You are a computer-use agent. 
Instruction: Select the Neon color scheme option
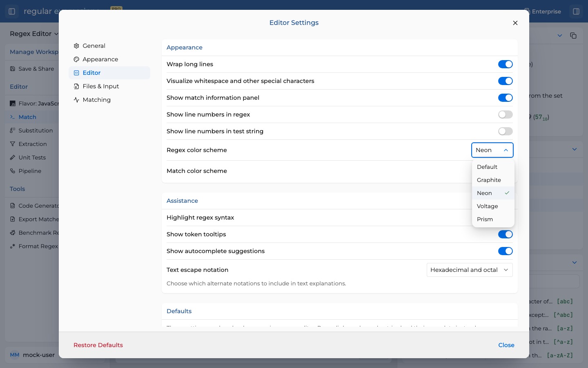493,193
